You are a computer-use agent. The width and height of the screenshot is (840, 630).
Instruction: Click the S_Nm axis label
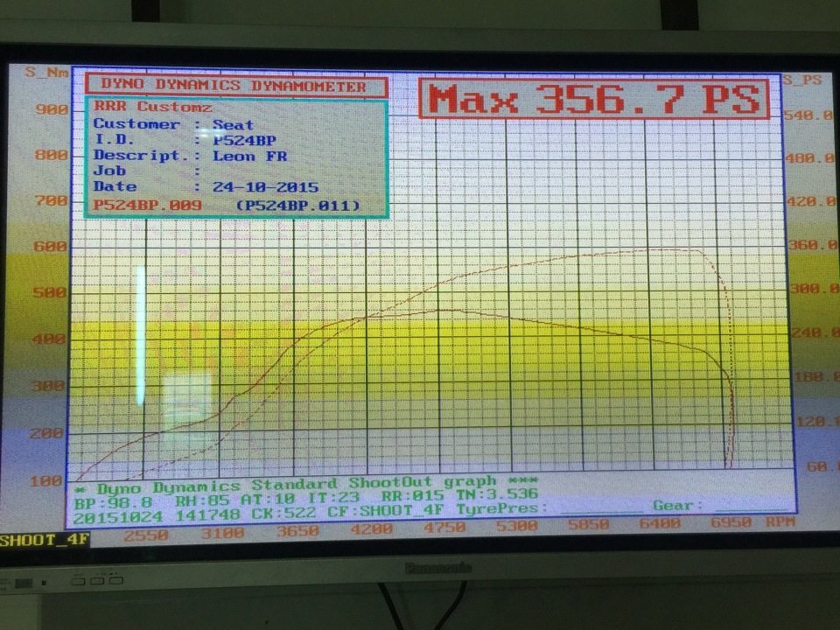(46, 71)
